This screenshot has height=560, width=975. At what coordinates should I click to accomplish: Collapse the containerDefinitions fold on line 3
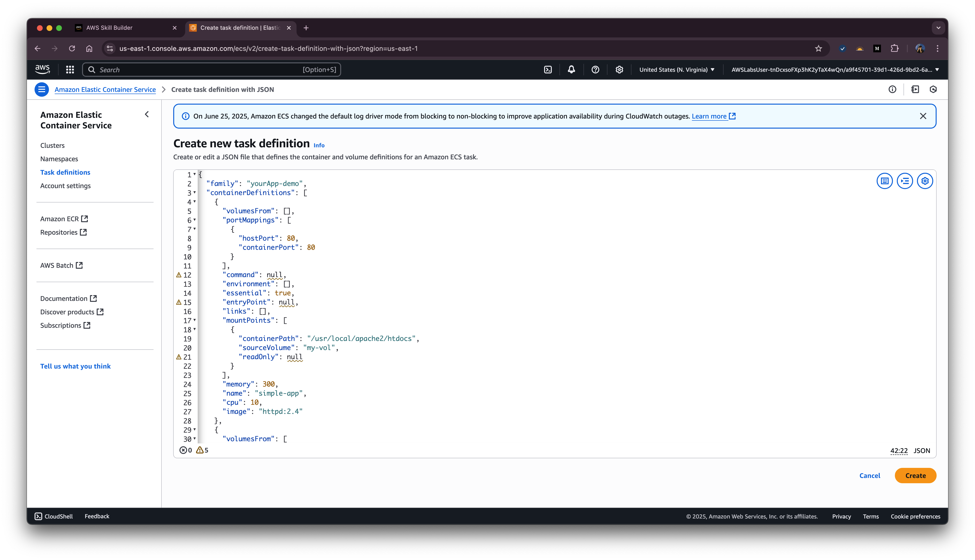tap(195, 192)
